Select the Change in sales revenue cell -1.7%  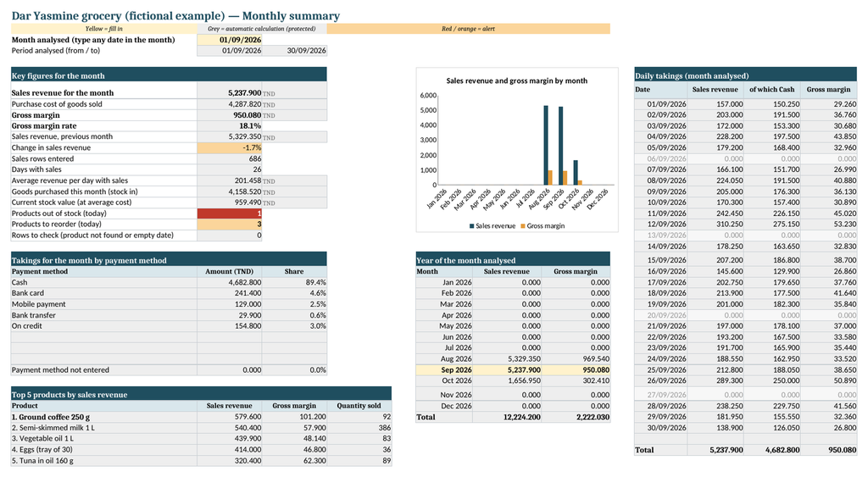pyautogui.click(x=229, y=147)
